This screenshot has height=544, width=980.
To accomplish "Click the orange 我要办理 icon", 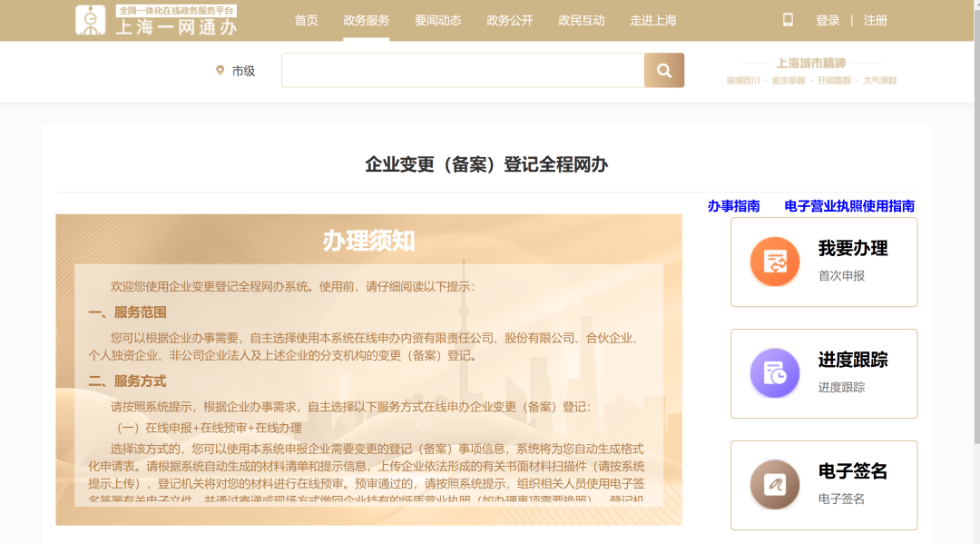I will click(774, 262).
